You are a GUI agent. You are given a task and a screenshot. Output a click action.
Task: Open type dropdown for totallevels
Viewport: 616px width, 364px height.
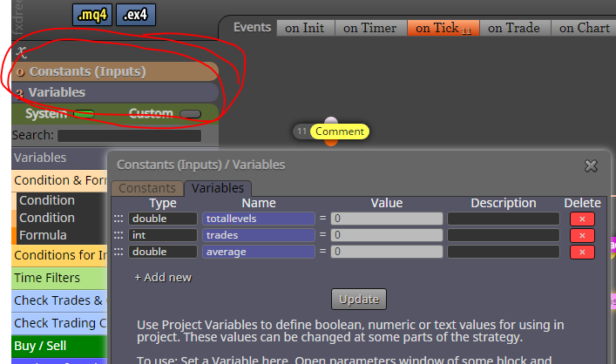coord(163,219)
